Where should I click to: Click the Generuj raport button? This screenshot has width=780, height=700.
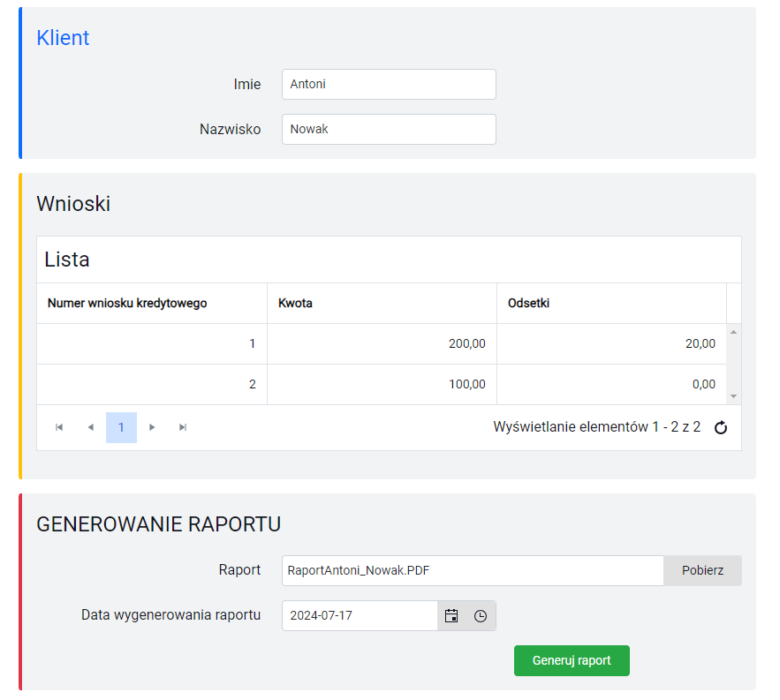pos(572,661)
